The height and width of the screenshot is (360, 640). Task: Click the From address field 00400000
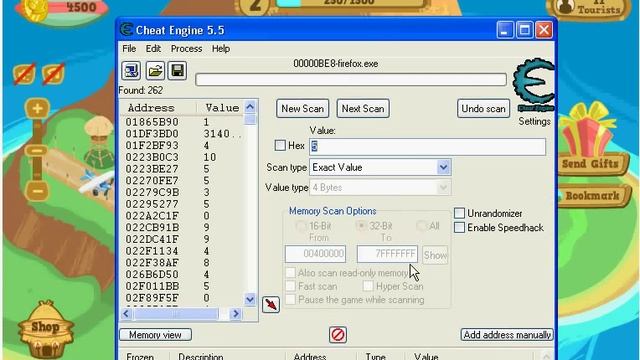point(315,254)
